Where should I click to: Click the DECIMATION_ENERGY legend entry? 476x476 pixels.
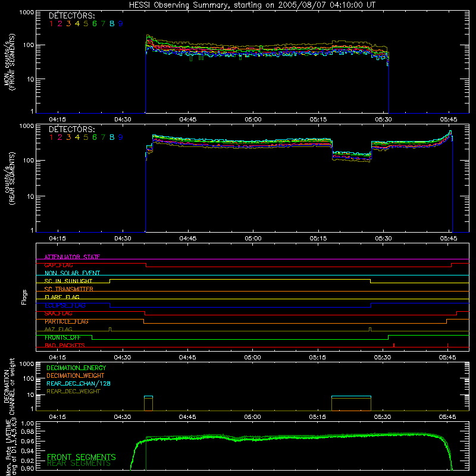pyautogui.click(x=76, y=368)
